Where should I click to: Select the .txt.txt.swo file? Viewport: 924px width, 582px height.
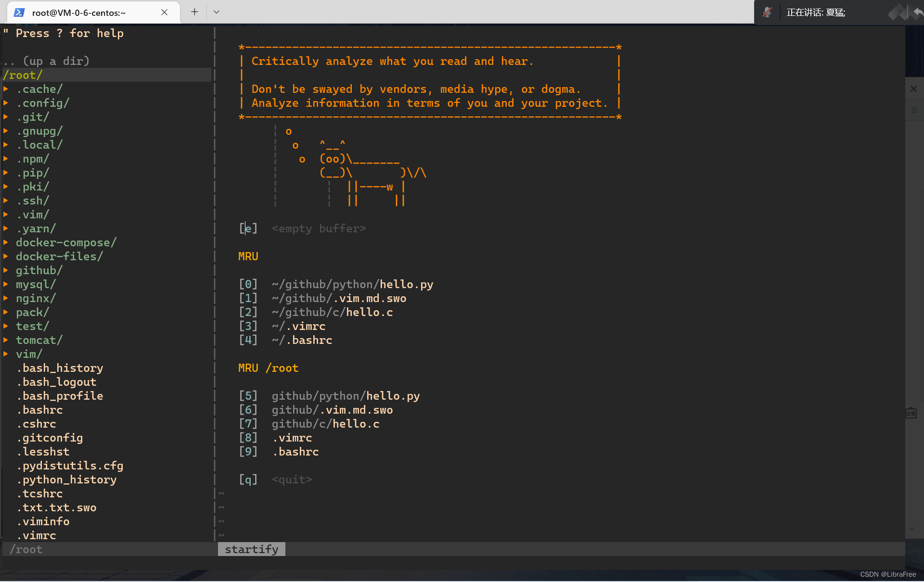tap(56, 507)
